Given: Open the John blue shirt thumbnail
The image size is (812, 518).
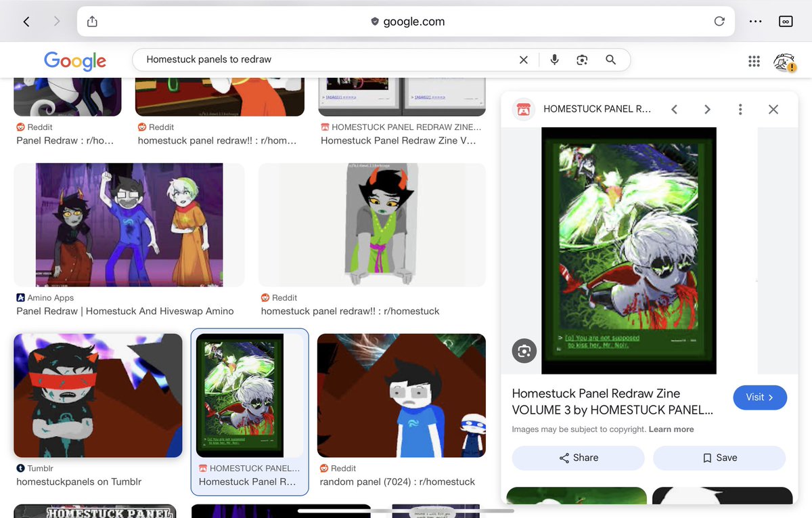Looking at the screenshot, I should coord(401,395).
